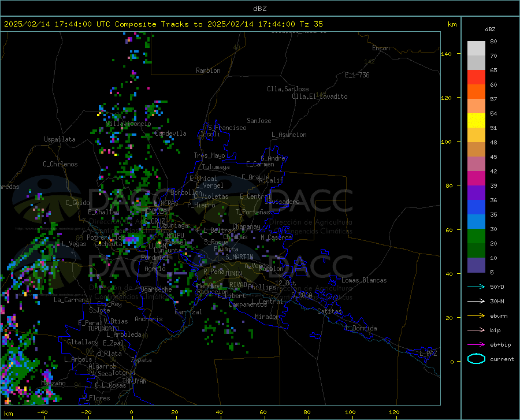Click the bip pink arrow legend icon

coord(476,330)
